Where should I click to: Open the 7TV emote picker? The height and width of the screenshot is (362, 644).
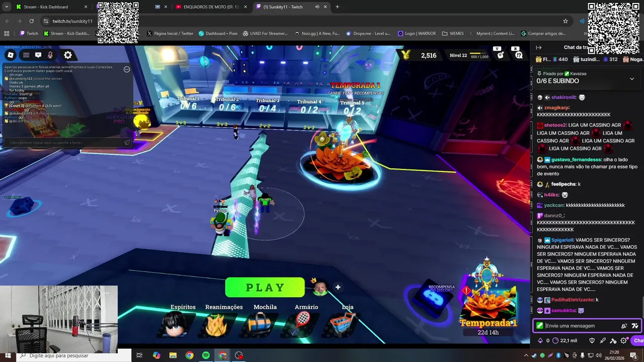click(635, 326)
